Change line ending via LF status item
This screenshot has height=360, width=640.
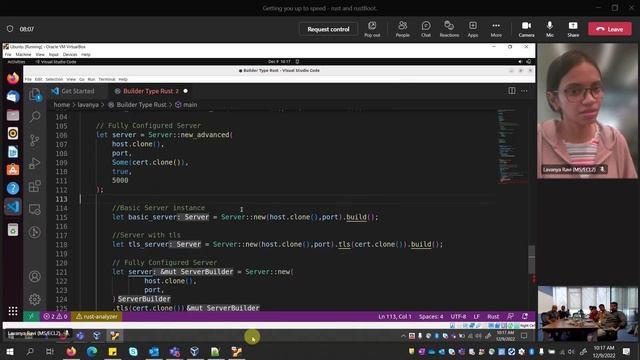(476, 316)
